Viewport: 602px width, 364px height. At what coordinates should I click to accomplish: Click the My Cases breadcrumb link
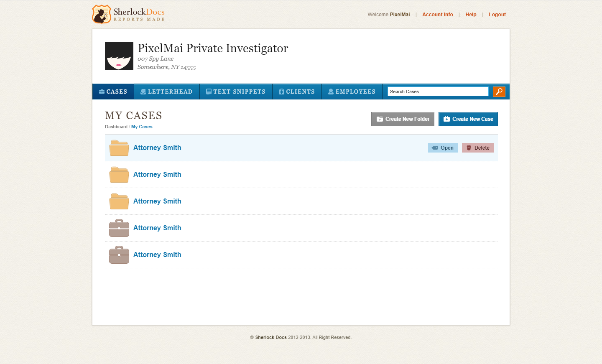click(142, 127)
